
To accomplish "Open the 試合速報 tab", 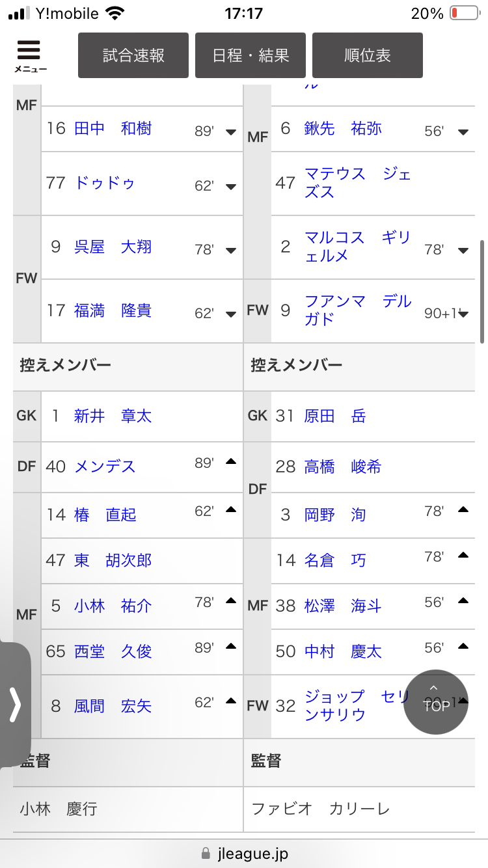I will point(133,55).
